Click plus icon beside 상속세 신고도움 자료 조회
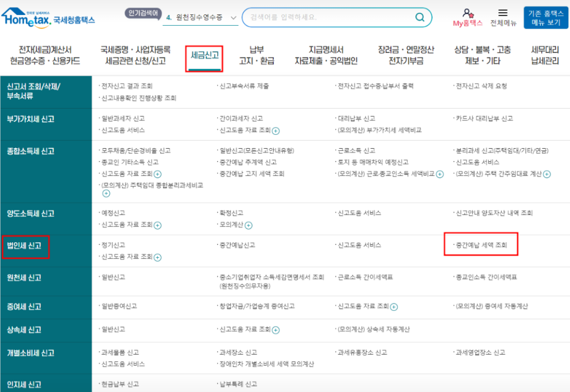The image size is (570, 392). (276, 330)
